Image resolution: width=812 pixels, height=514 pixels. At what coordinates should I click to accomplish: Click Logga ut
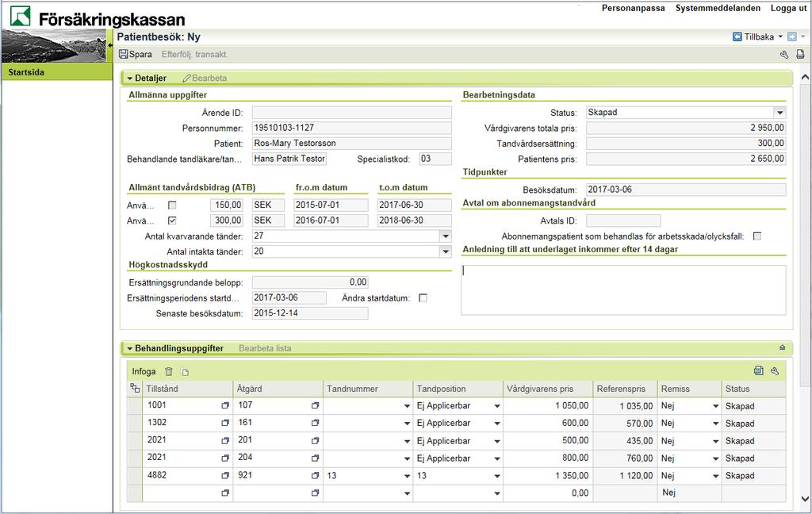pyautogui.click(x=788, y=8)
